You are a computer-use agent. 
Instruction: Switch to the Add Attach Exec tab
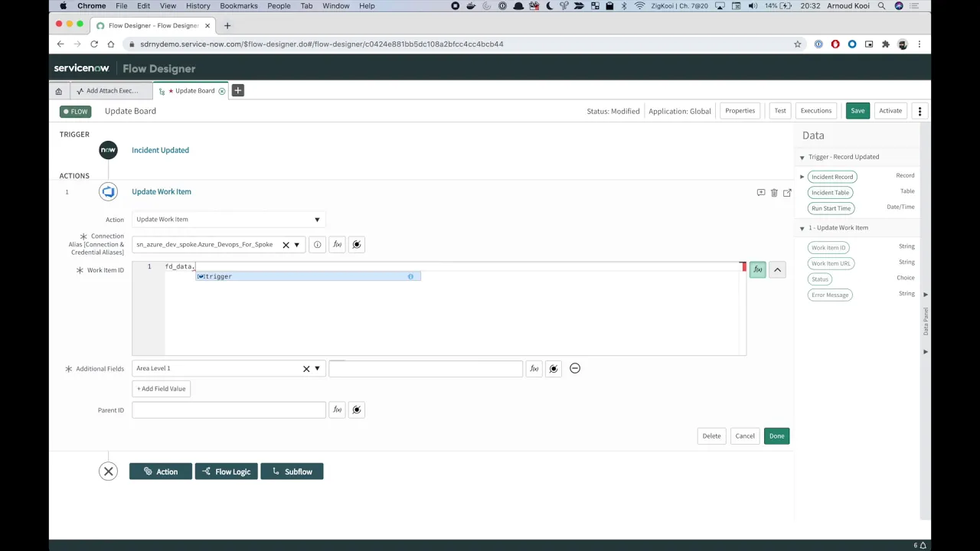[x=111, y=90]
